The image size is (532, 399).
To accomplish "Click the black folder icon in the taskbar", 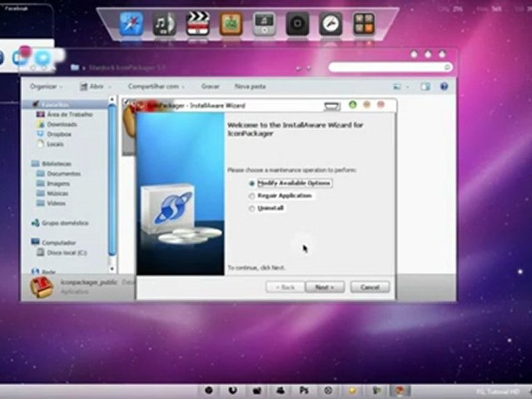I will click(257, 391).
